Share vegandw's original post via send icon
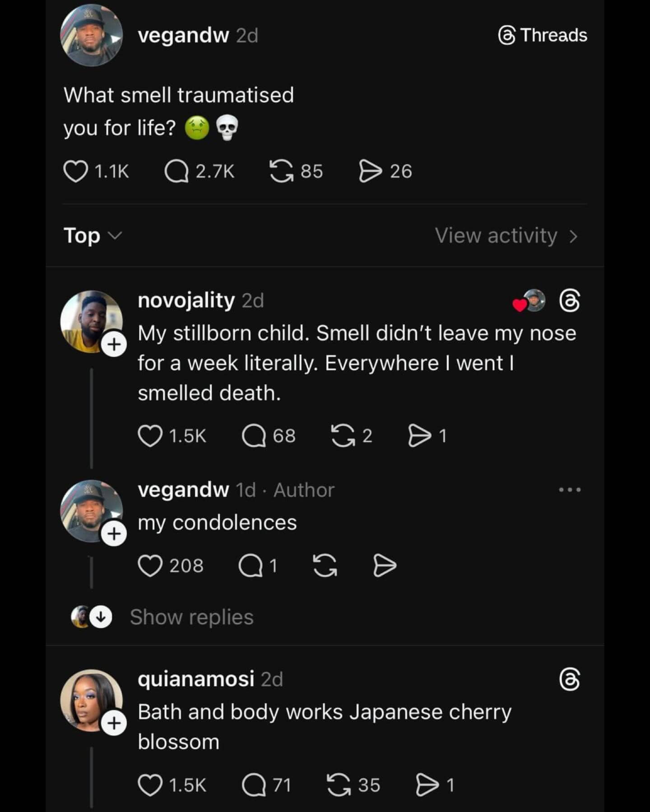 tap(370, 172)
